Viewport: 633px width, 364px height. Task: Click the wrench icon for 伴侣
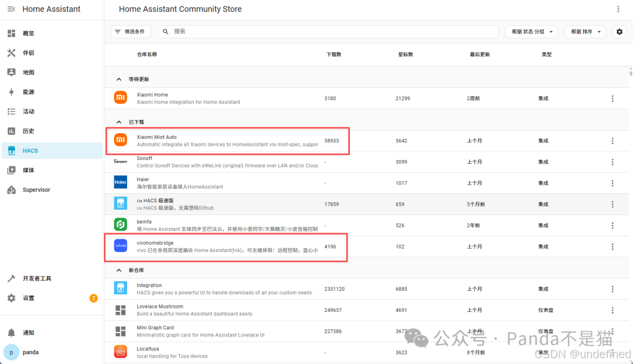point(11,53)
